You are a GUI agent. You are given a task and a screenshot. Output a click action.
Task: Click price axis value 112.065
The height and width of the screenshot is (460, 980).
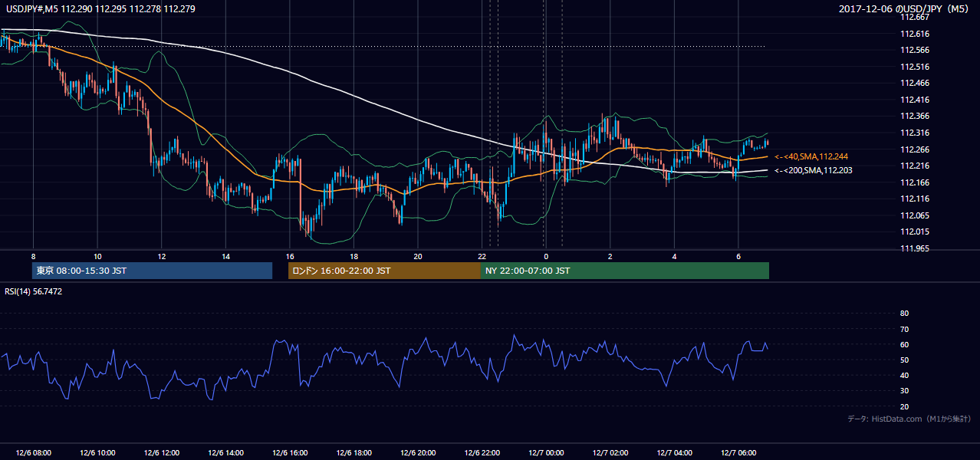[915, 215]
